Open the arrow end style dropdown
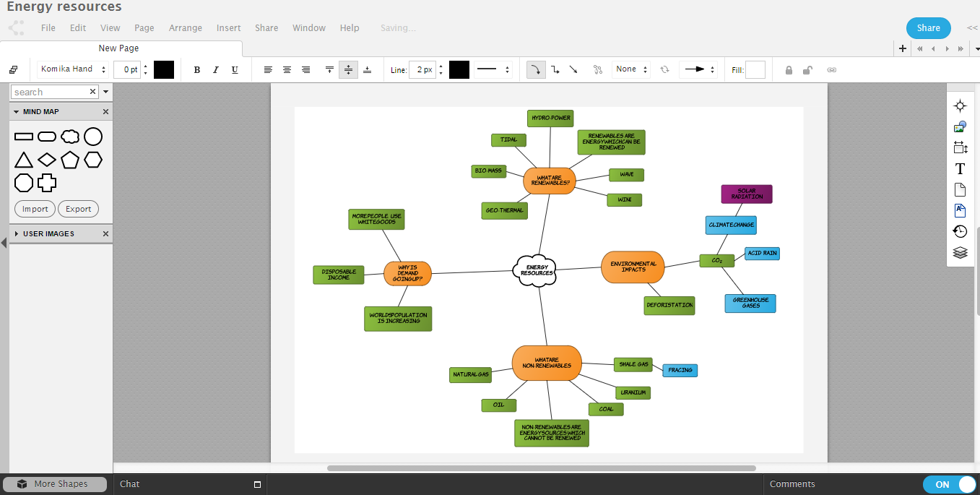Viewport: 980px width, 495px height. point(698,69)
